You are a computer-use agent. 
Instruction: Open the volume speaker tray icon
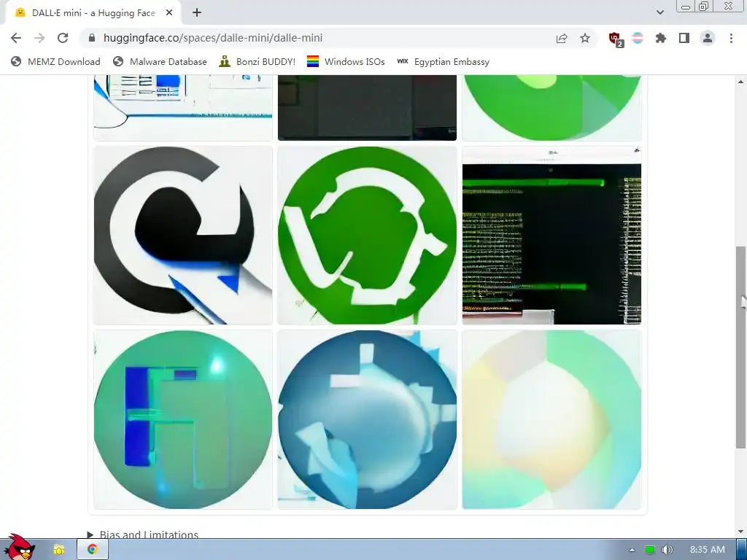click(x=667, y=550)
